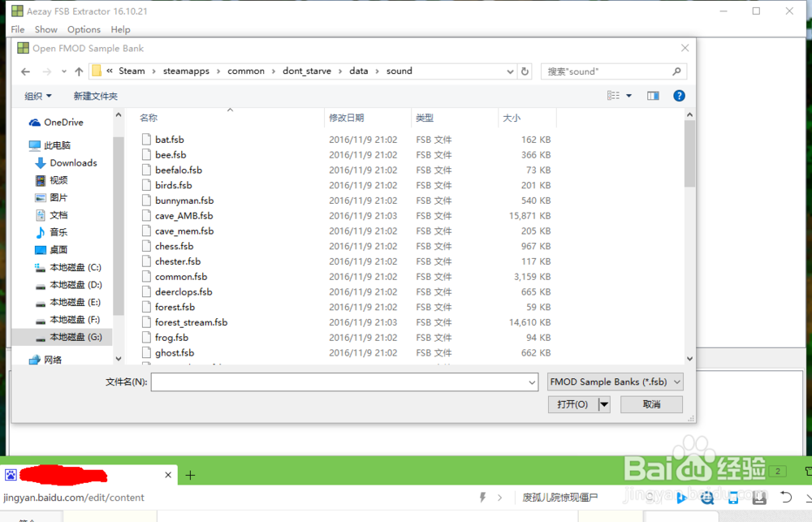
Task: Select deerclops.fsb file
Action: tap(184, 292)
